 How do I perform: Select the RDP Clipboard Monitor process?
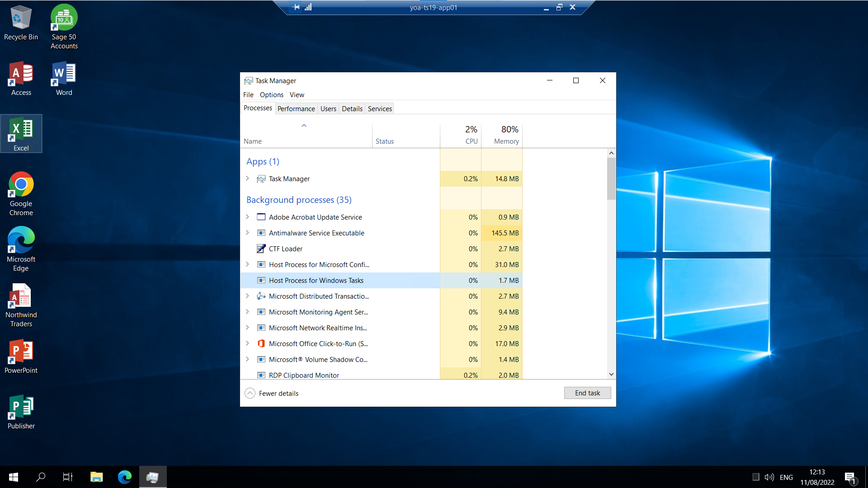coord(304,375)
